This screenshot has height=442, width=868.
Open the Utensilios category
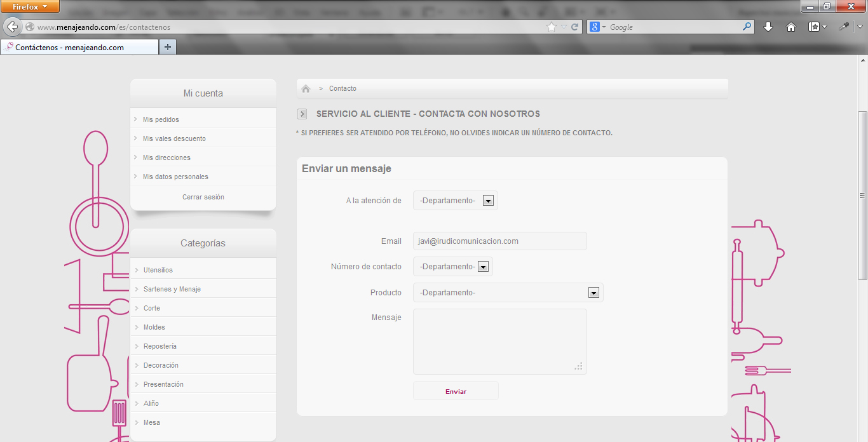158,270
